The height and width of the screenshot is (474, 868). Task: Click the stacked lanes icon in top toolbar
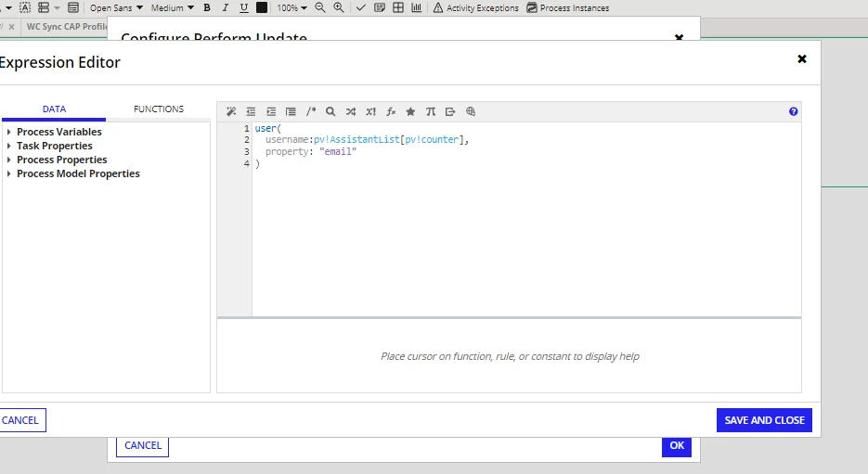pos(44,7)
